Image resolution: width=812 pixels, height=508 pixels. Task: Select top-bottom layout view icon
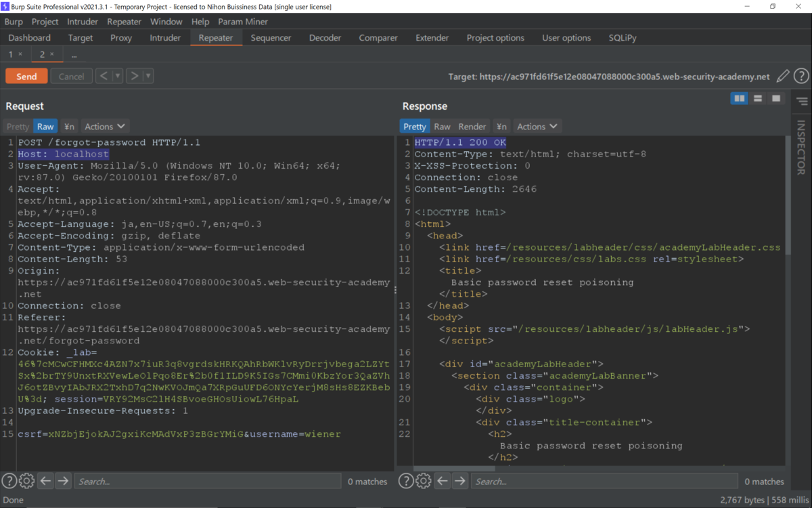coord(758,99)
